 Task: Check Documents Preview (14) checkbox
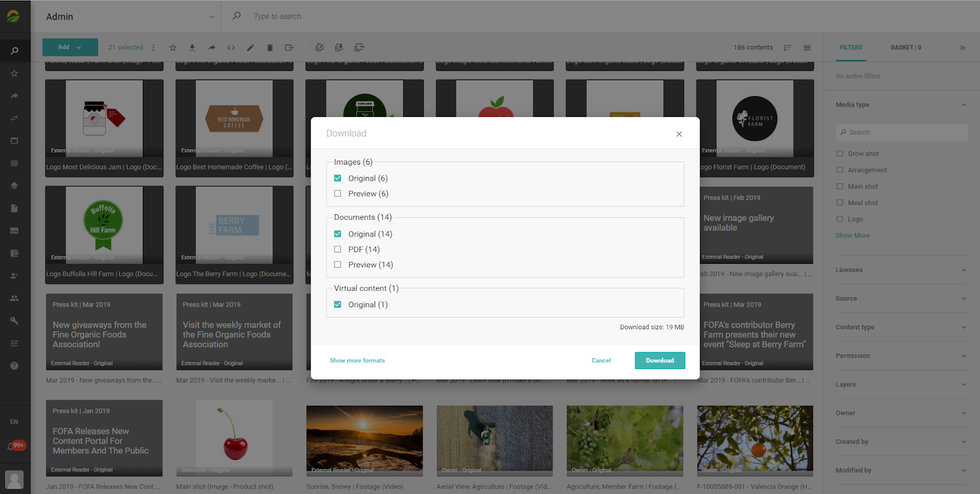(x=337, y=264)
